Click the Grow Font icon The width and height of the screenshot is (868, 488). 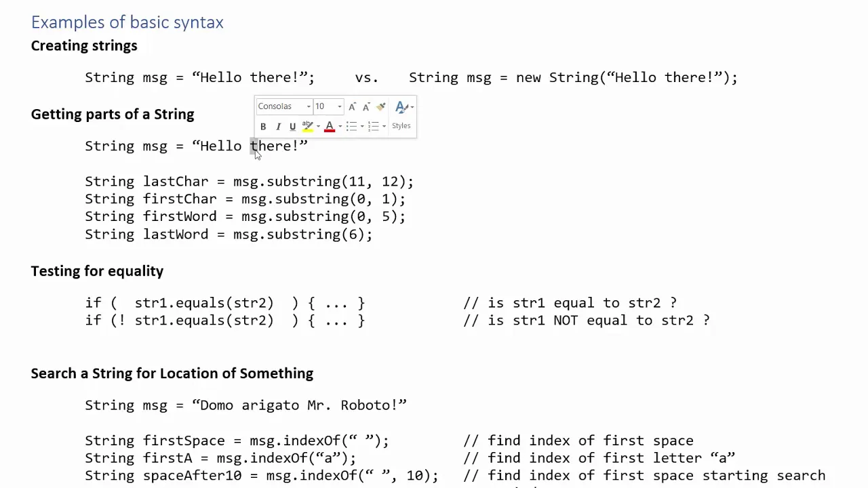tap(352, 106)
